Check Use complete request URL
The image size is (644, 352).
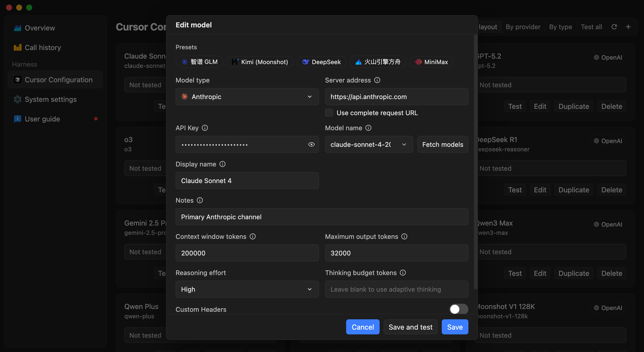click(x=329, y=113)
